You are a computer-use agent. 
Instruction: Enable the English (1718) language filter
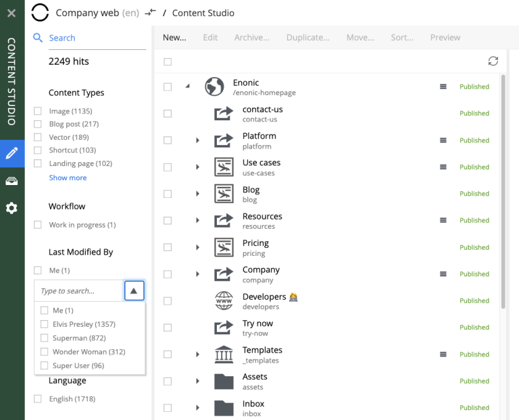[x=38, y=399]
